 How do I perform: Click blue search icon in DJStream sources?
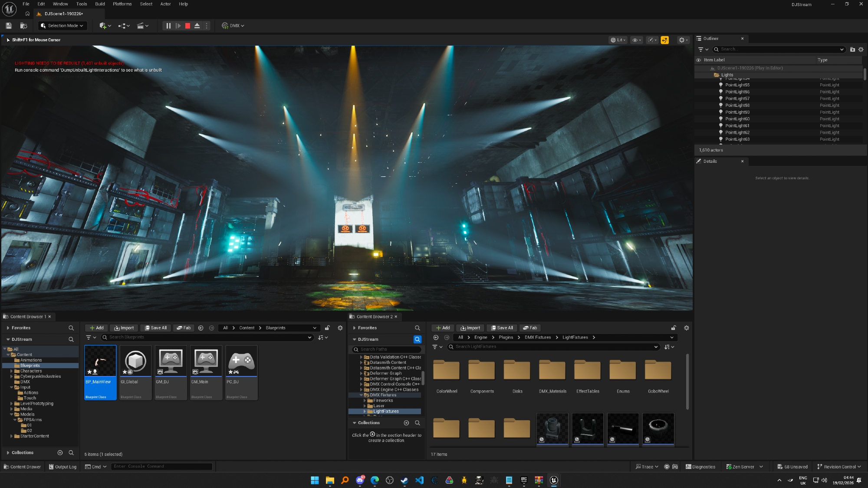click(x=418, y=340)
